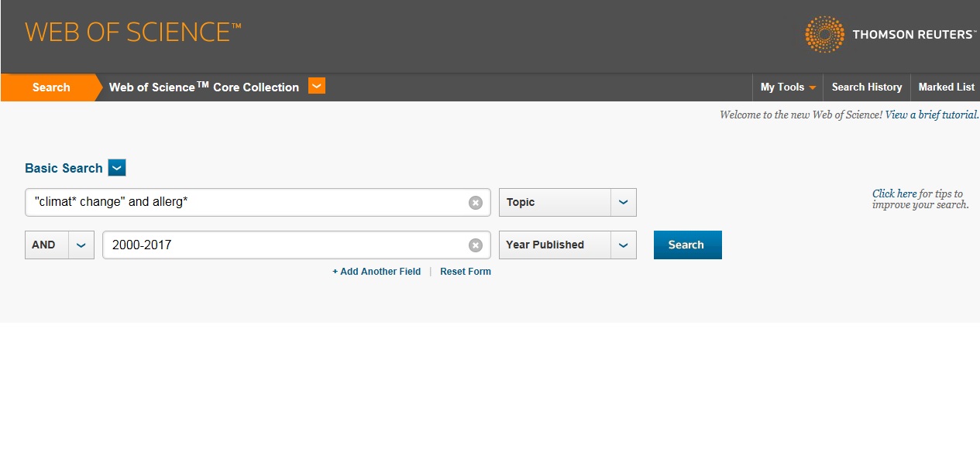
Task: Clear the topic search query text
Action: pyautogui.click(x=476, y=203)
